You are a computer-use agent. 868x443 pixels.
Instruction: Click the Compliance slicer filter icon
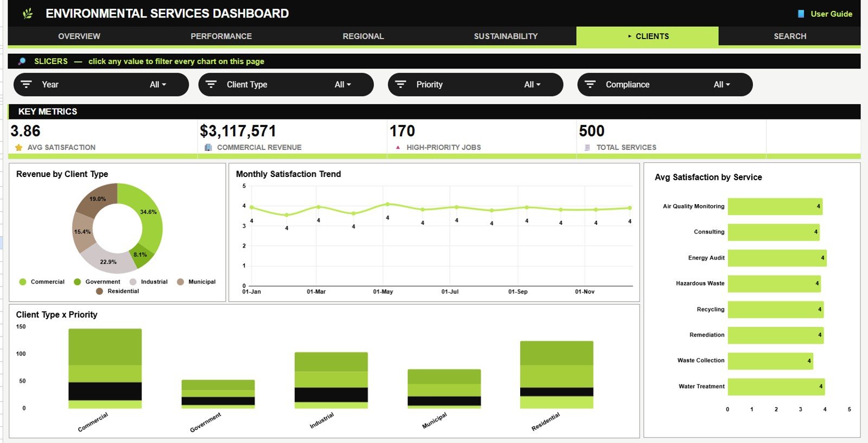(x=590, y=85)
